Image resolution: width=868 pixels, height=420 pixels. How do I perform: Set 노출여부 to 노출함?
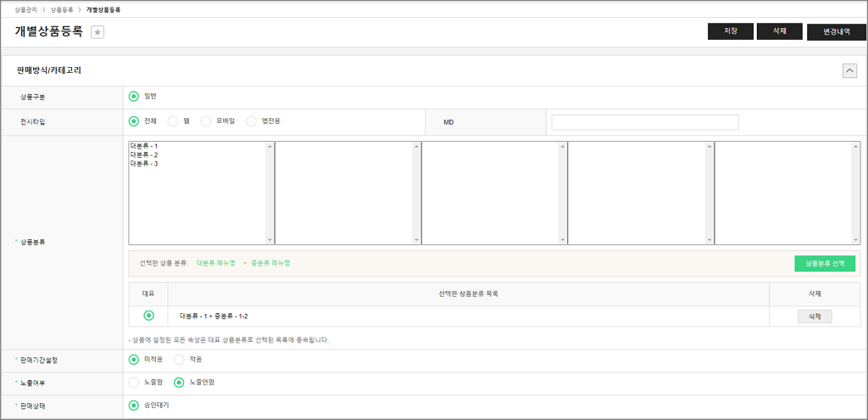[x=133, y=383]
